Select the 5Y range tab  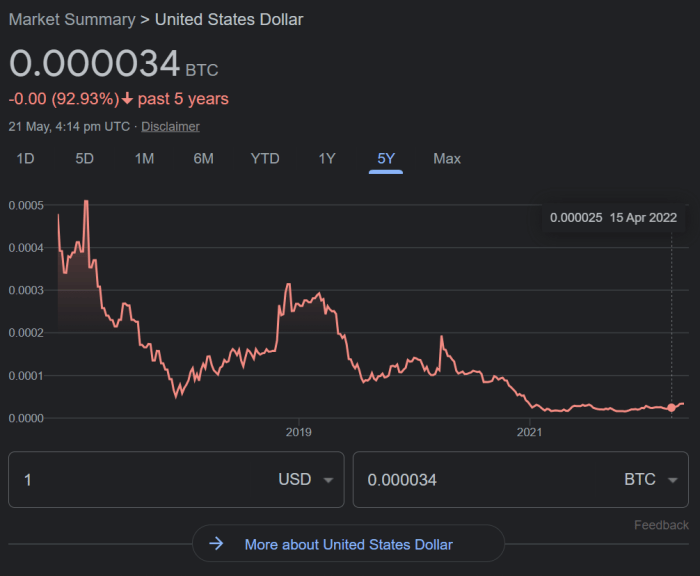pyautogui.click(x=386, y=159)
